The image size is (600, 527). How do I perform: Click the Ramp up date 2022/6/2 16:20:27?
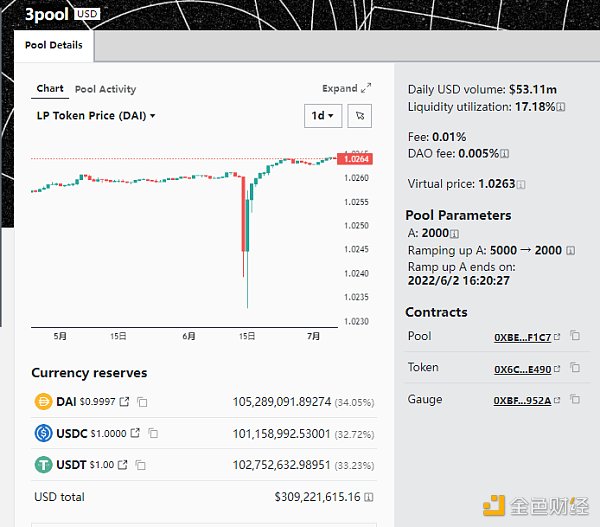459,281
